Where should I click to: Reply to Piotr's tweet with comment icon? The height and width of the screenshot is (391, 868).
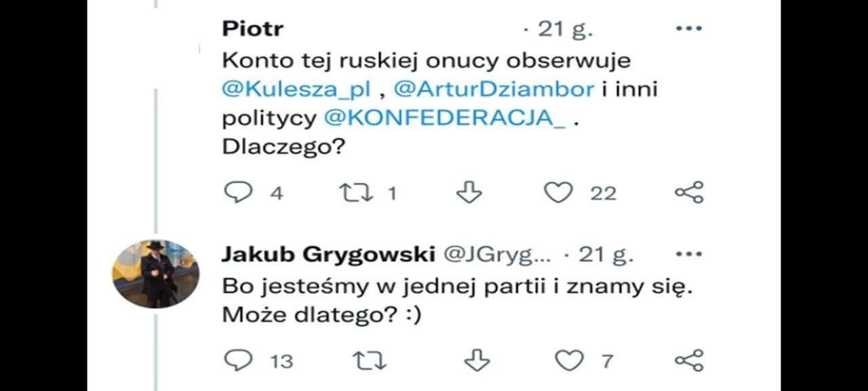[x=237, y=193]
